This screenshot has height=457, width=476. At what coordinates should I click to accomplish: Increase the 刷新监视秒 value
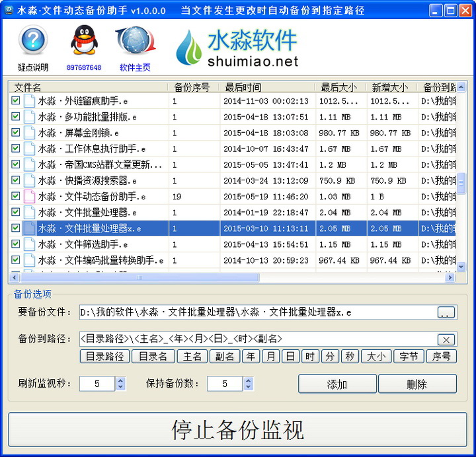click(x=120, y=380)
